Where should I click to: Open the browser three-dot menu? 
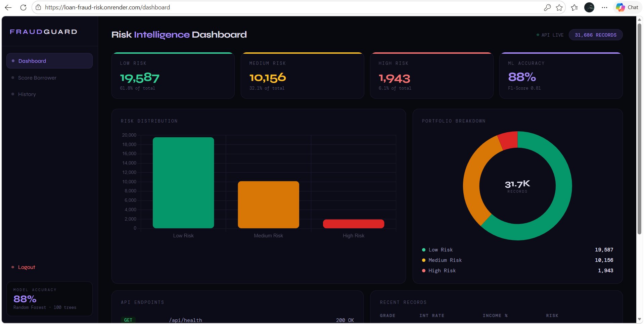click(605, 7)
